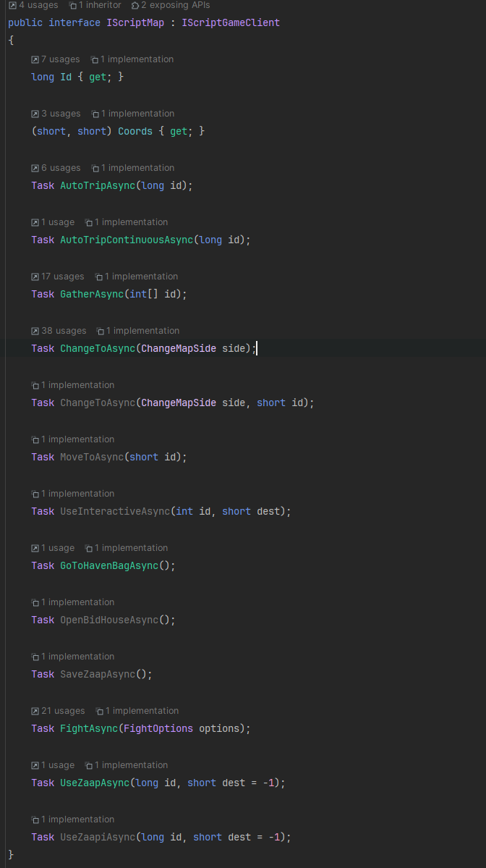Click the UseZaapAsync method name
Image resolution: width=486 pixels, height=868 pixels.
[x=95, y=782]
